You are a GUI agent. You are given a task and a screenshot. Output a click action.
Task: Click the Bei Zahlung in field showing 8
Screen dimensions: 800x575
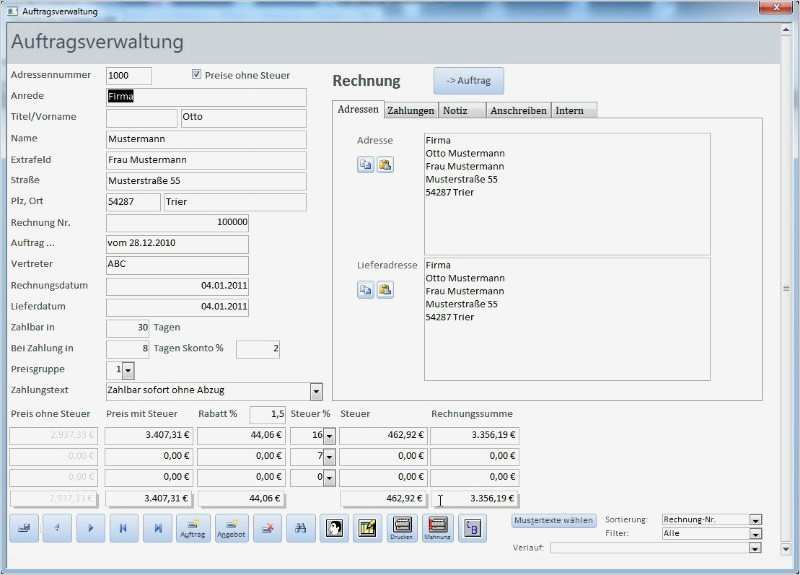click(128, 349)
